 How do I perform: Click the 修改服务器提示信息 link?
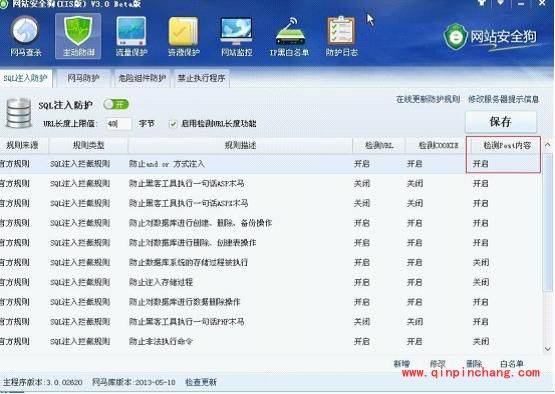503,99
